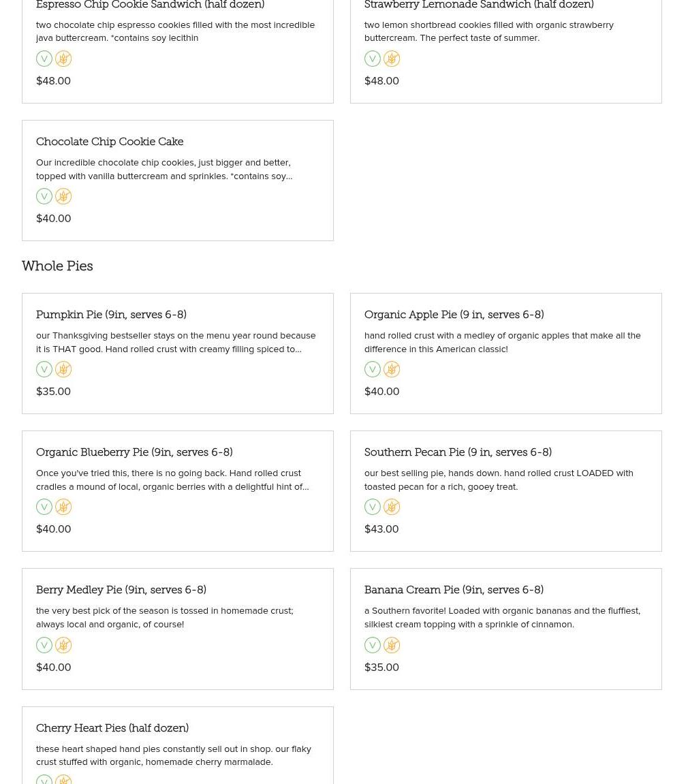
Task: Select Southern Pecan Pie title
Action: coord(458,452)
